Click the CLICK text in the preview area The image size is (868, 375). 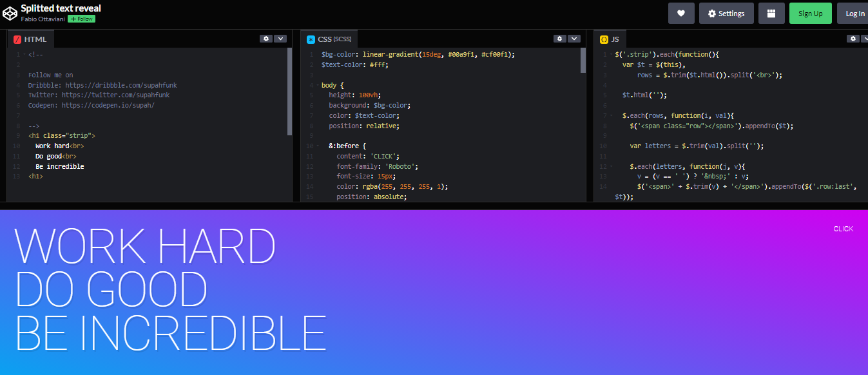click(842, 228)
